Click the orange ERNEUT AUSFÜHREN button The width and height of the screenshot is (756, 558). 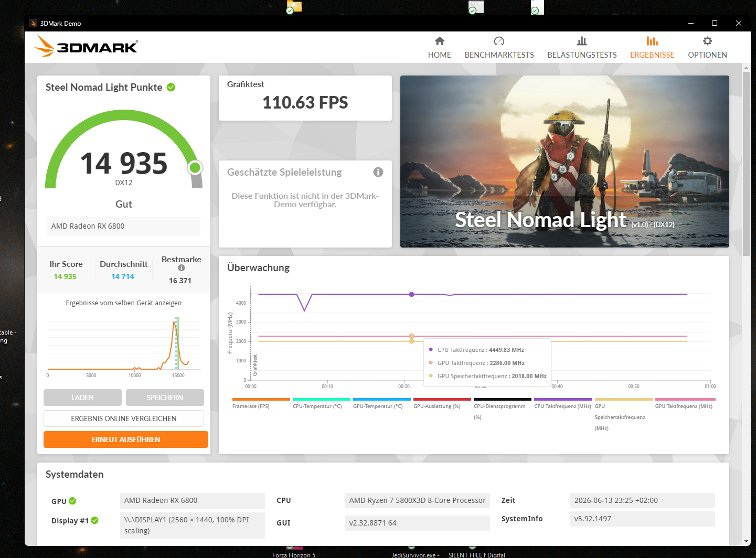point(126,439)
